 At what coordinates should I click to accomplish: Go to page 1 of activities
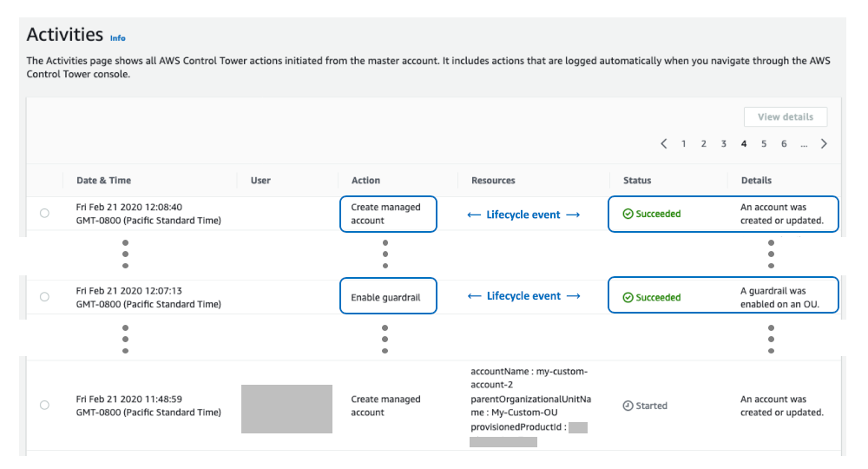coord(684,144)
